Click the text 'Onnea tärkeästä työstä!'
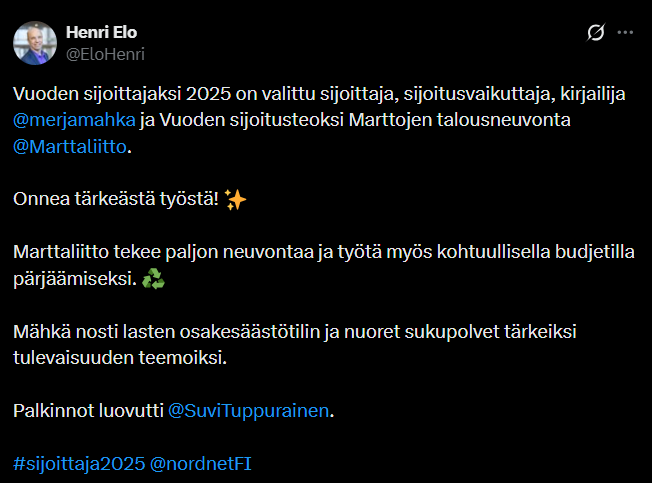 pos(115,199)
